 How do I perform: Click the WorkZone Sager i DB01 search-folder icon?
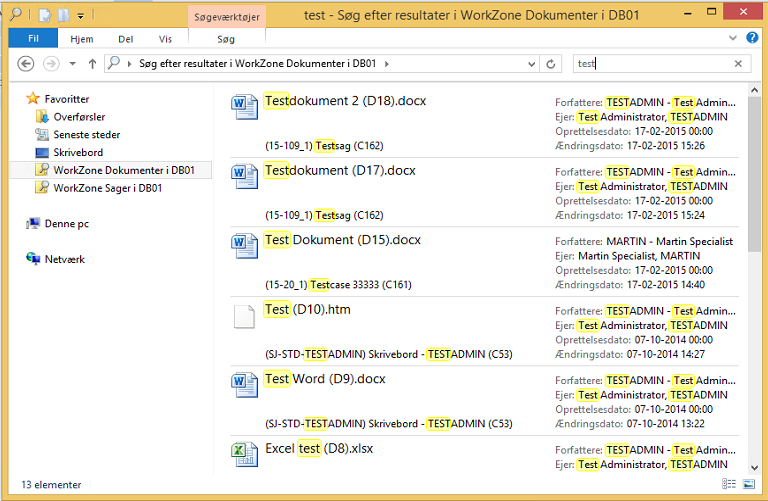point(42,187)
